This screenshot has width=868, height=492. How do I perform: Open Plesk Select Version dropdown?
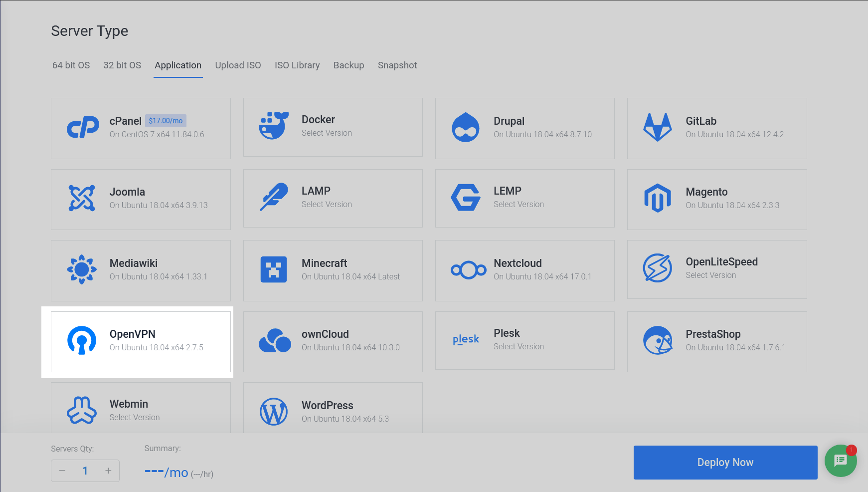point(519,347)
